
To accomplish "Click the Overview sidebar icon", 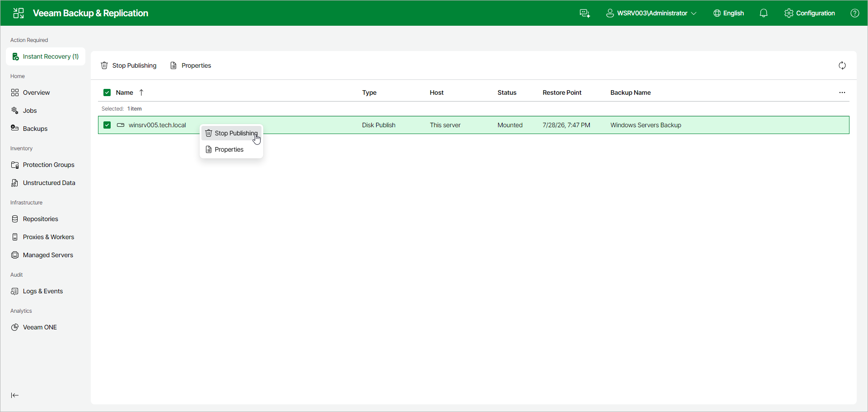I will (x=15, y=93).
